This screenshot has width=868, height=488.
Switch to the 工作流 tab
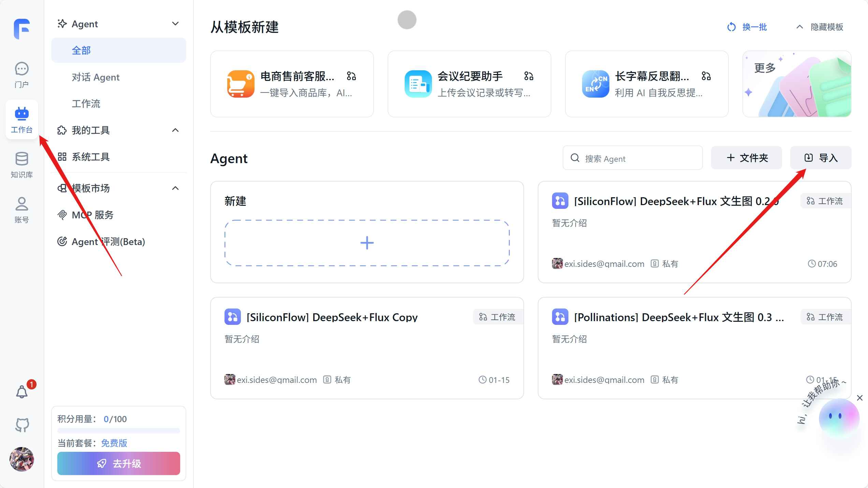click(86, 104)
